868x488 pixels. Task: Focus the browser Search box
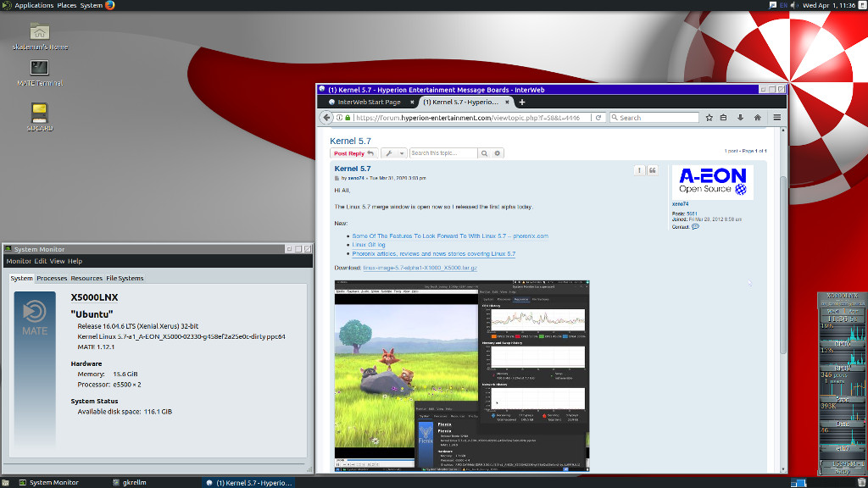[655, 117]
